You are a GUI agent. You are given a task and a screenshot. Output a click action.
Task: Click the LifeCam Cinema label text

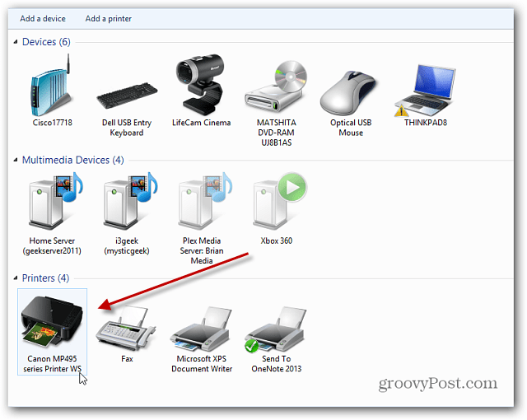point(201,123)
